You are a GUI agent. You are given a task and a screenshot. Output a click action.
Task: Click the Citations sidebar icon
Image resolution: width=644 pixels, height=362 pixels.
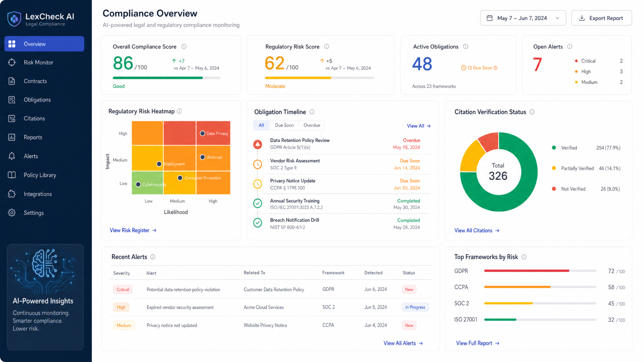12,118
